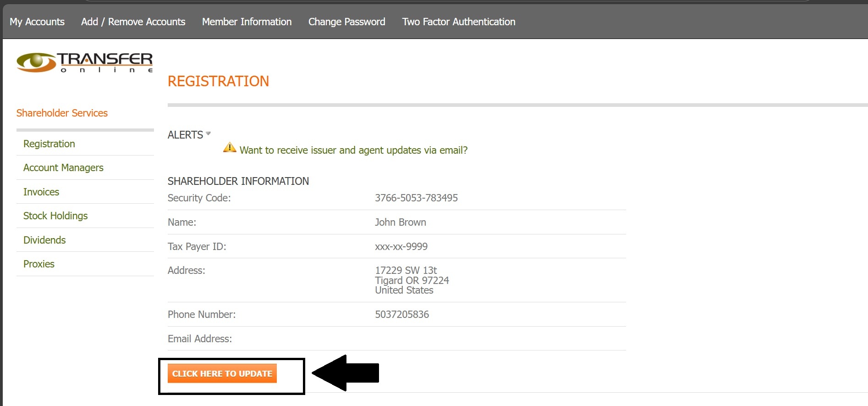Open Two Factor Authentication settings
The image size is (868, 406).
(x=458, y=22)
